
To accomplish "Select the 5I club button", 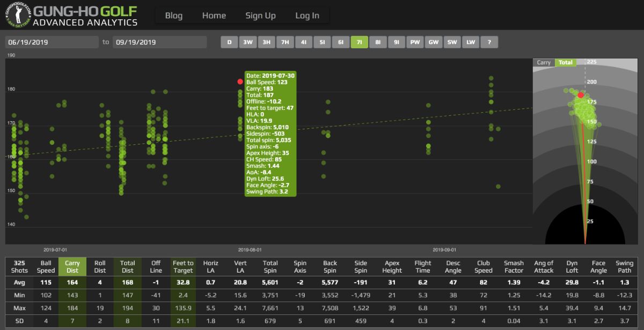I will [322, 42].
